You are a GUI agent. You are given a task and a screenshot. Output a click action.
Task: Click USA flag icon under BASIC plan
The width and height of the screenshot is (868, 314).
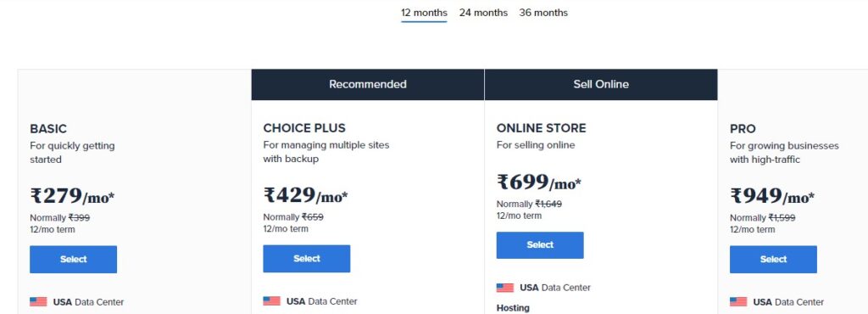pyautogui.click(x=38, y=302)
